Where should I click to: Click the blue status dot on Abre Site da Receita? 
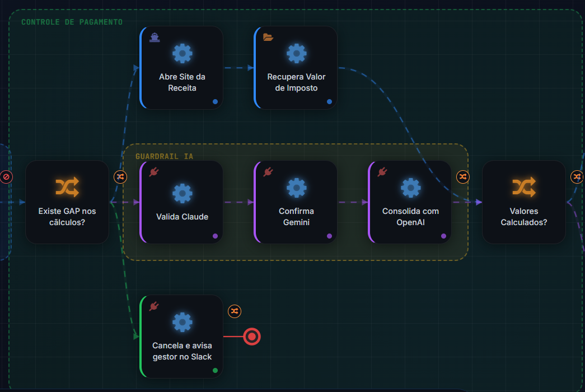[x=216, y=101]
